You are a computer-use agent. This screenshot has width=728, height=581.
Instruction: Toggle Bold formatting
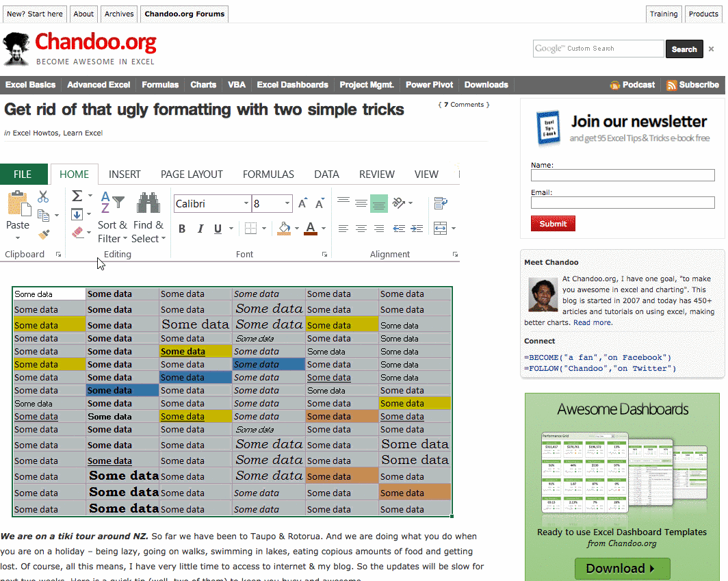[182, 229]
